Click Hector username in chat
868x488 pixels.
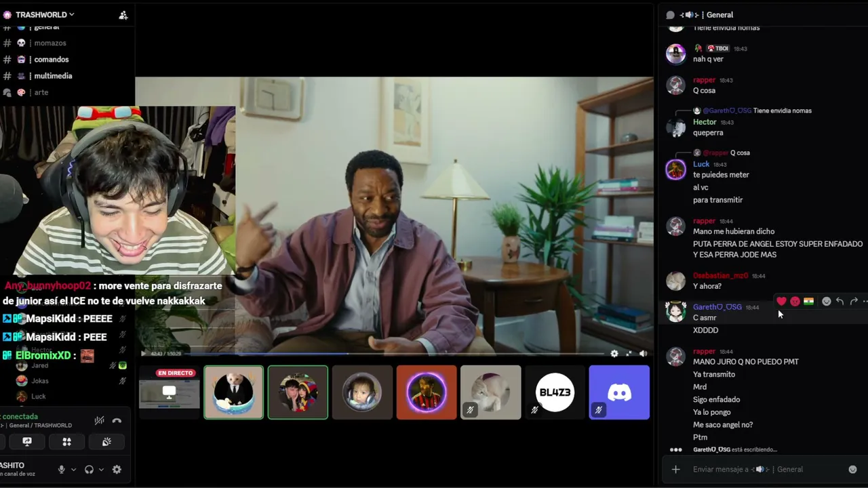pyautogui.click(x=705, y=122)
